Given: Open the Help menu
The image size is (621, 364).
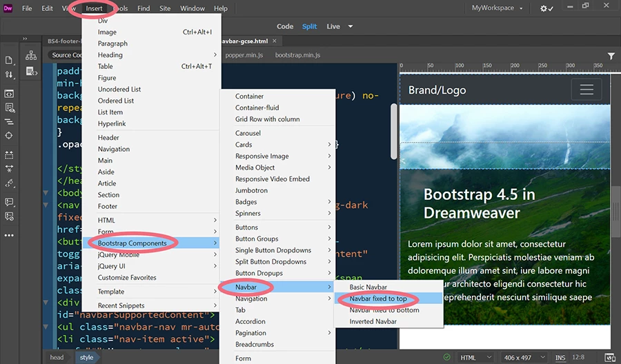Looking at the screenshot, I should click(x=221, y=8).
